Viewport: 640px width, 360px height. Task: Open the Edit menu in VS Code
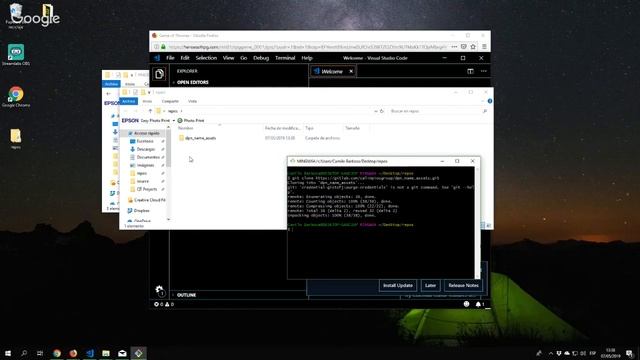tap(185, 58)
